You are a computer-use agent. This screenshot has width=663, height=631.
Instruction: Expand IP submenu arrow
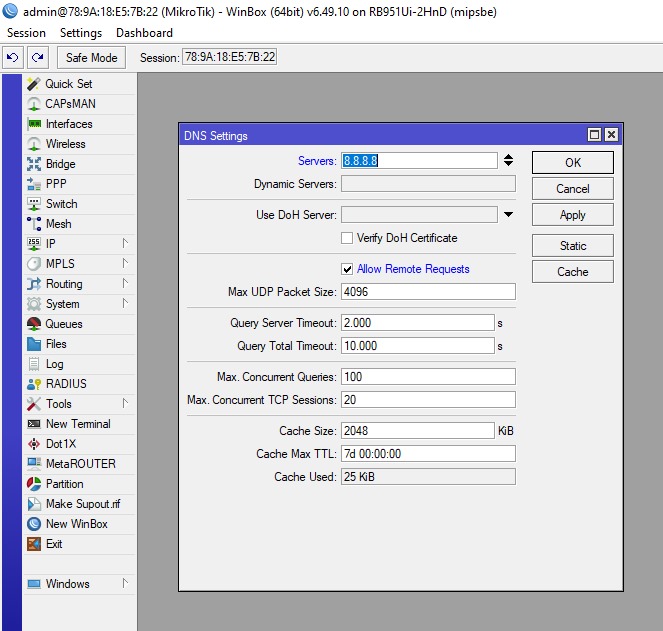pos(125,243)
